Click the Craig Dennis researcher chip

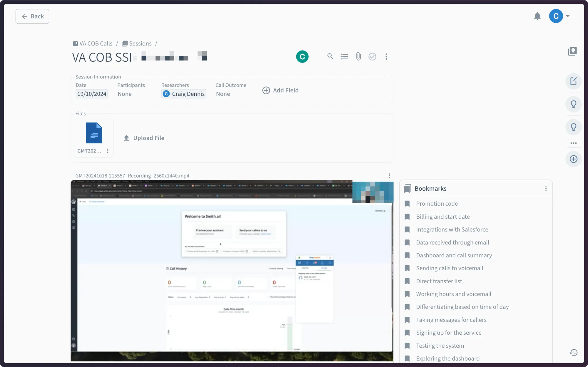coord(184,94)
